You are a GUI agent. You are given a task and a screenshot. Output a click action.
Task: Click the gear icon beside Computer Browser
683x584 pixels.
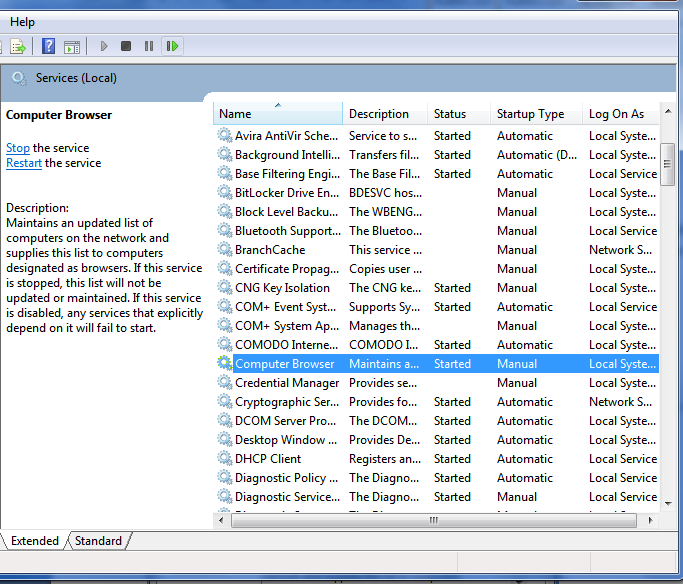[225, 364]
